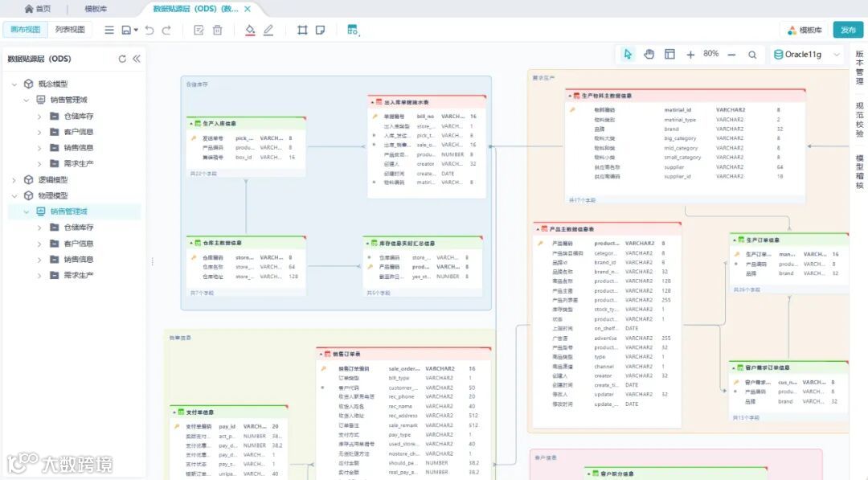Image resolution: width=868 pixels, height=480 pixels.
Task: Collapse the 概念模型 tree node chevron
Action: (x=14, y=84)
